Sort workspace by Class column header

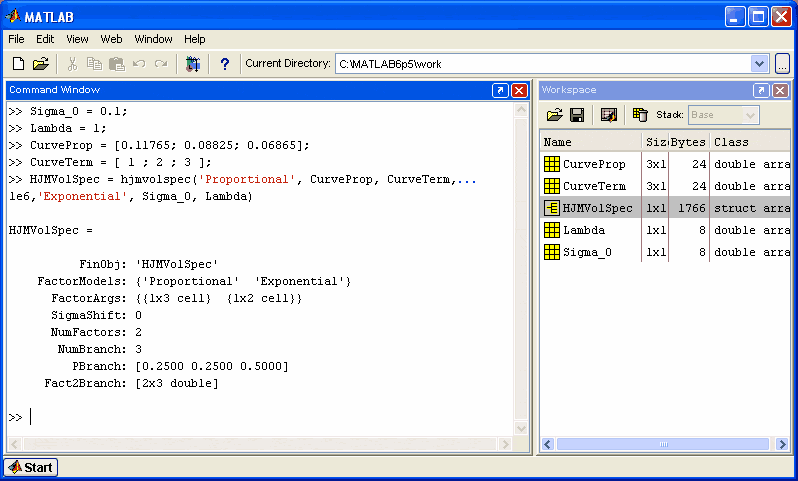[750, 142]
